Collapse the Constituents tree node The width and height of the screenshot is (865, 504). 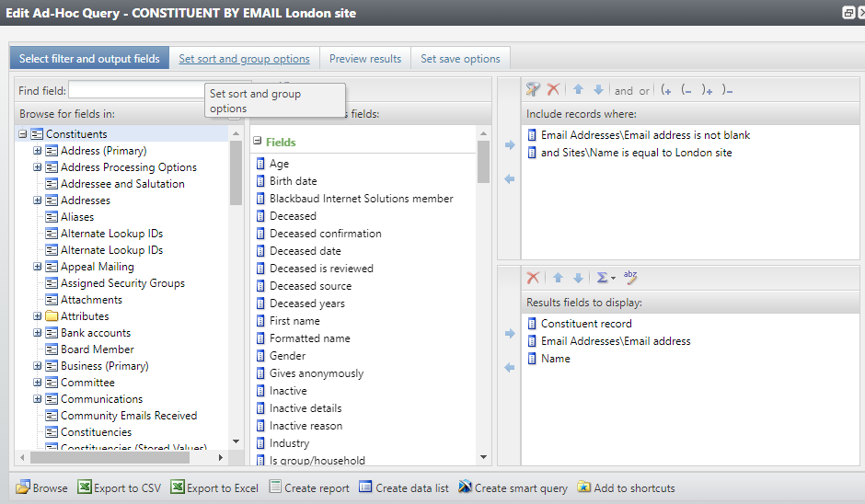(23, 134)
